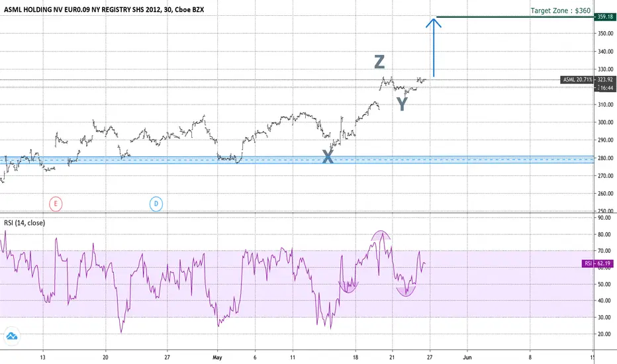Click the 300.00 price axis label
Viewport: 617px width, 364px height.
[x=605, y=122]
